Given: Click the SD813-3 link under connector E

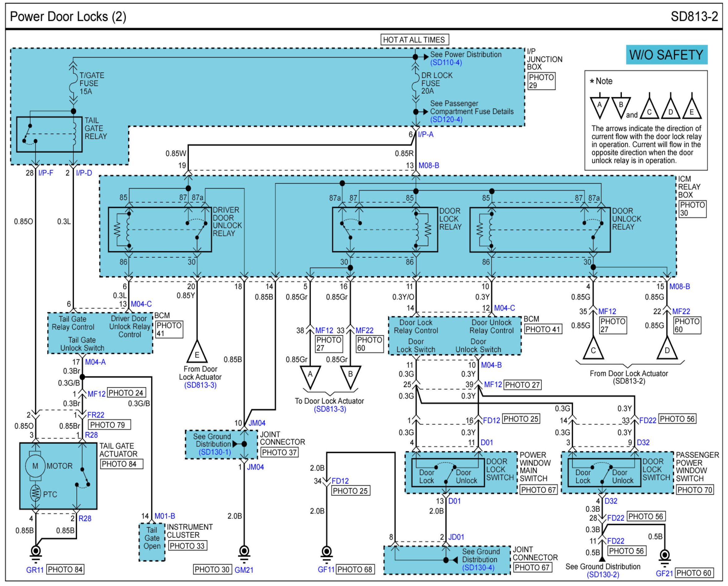Looking at the screenshot, I should point(200,385).
